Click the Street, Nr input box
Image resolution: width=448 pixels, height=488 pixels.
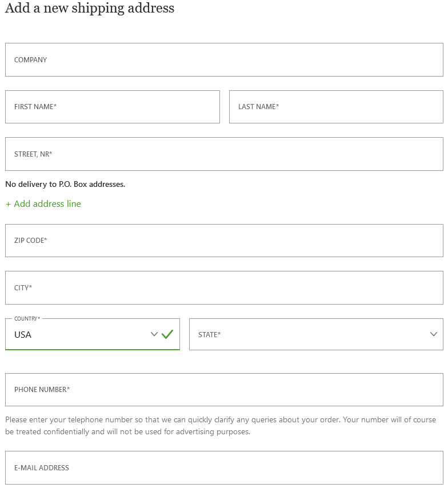coord(224,154)
